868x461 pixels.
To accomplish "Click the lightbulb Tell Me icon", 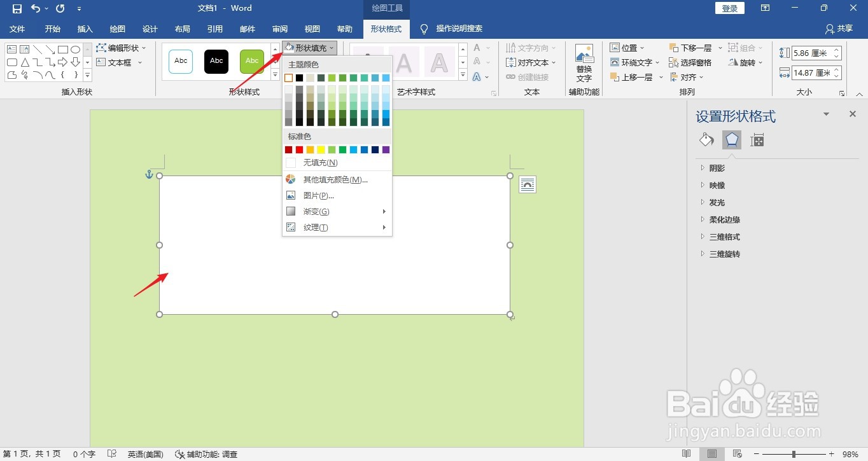I will [424, 29].
